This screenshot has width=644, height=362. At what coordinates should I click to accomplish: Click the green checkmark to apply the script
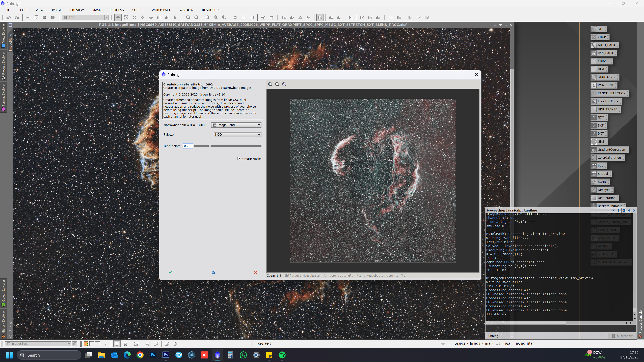[x=170, y=272]
